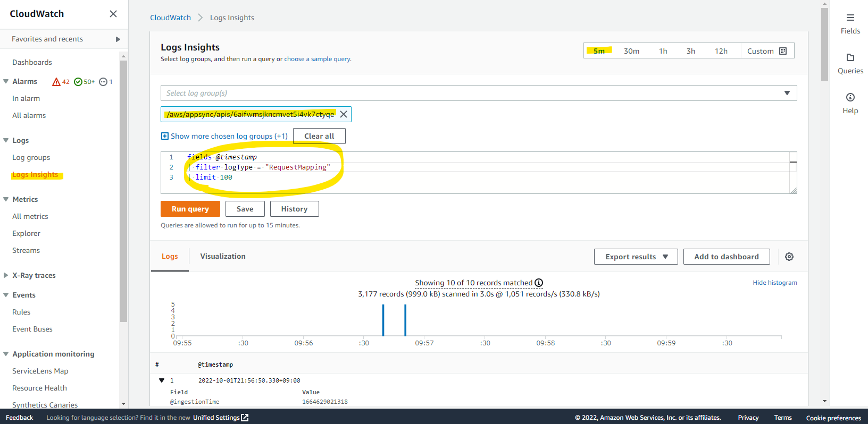The width and height of the screenshot is (868, 424).
Task: Click the plus icon for more log groups
Action: [x=165, y=136]
